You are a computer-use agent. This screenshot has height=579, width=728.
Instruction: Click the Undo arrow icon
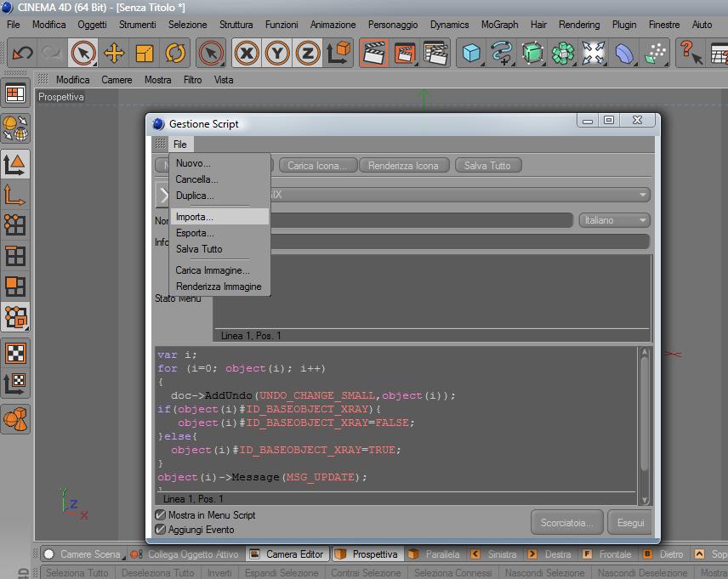pyautogui.click(x=22, y=54)
